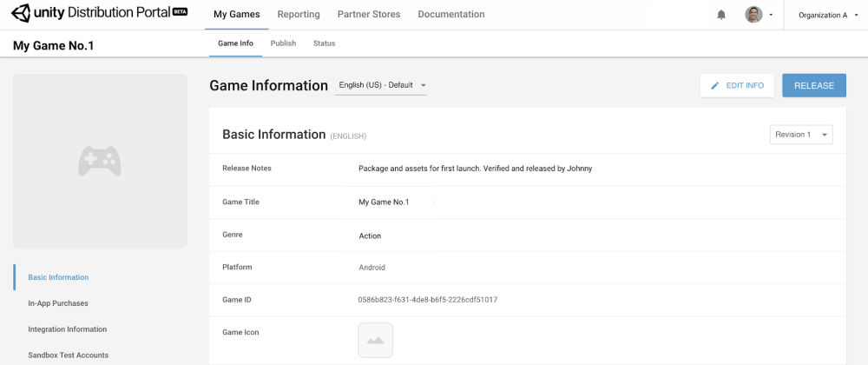Open the Organization A dropdown
Viewport: 868px width, 365px height.
coord(827,15)
